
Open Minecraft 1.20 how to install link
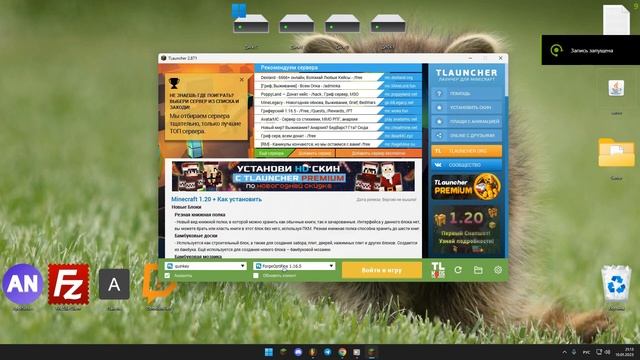[x=217, y=199]
